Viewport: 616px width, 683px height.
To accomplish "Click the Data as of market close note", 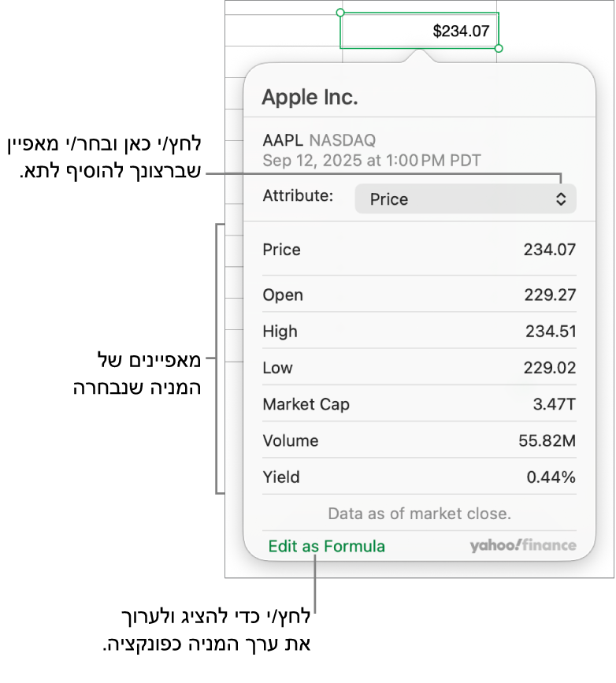I will 419,514.
